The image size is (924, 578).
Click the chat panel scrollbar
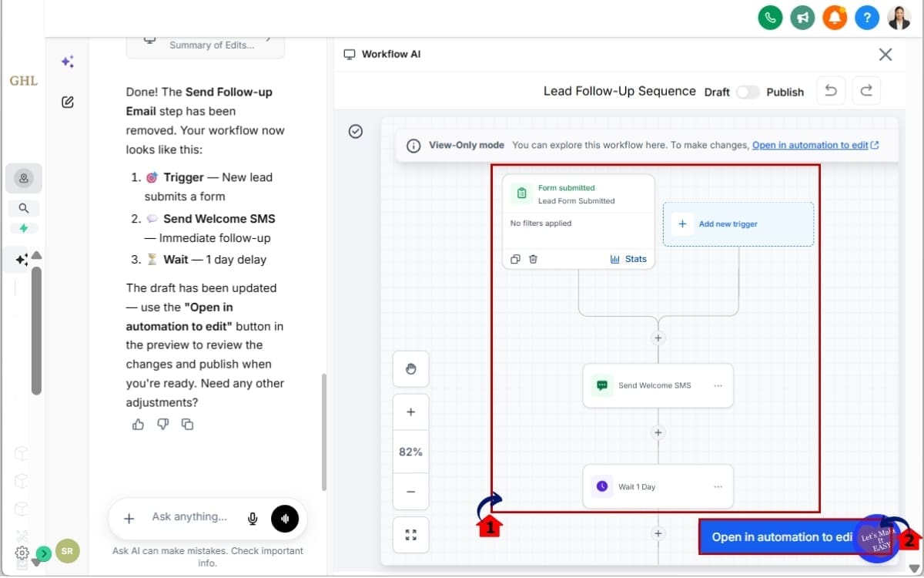(x=324, y=432)
